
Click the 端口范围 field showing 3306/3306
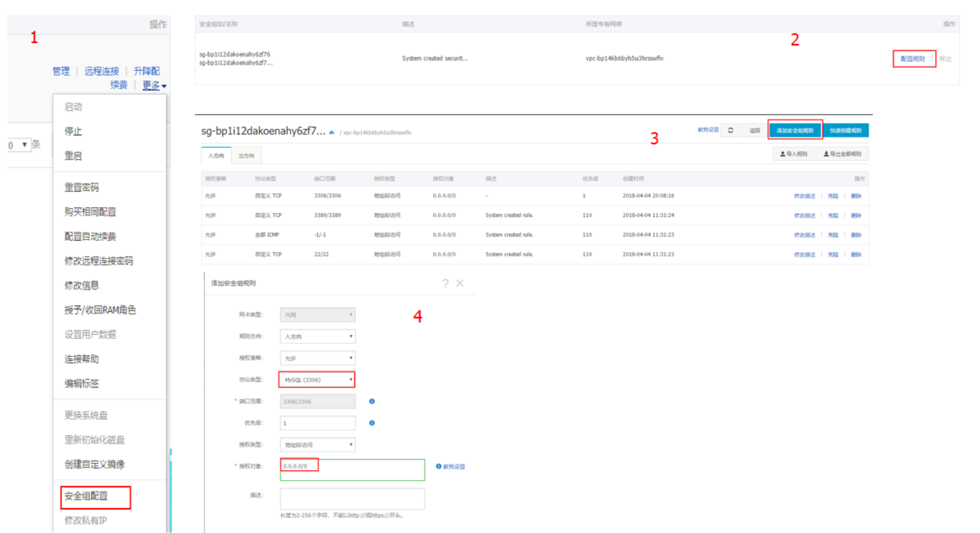tap(317, 401)
